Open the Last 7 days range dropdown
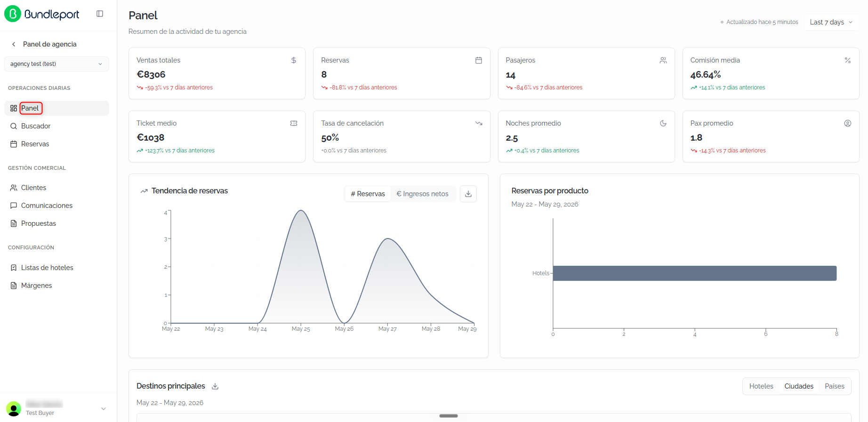868x422 pixels. 831,22
